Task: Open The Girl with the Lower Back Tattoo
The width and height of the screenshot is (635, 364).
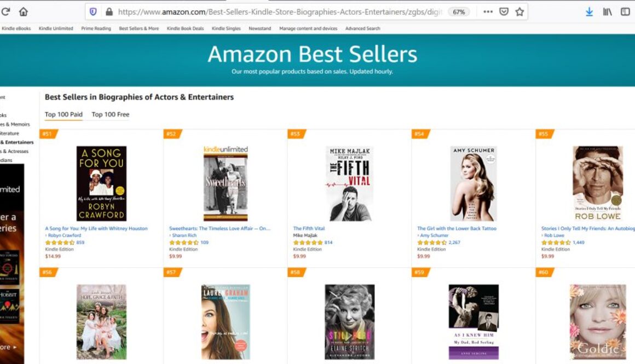Action: pos(457,228)
